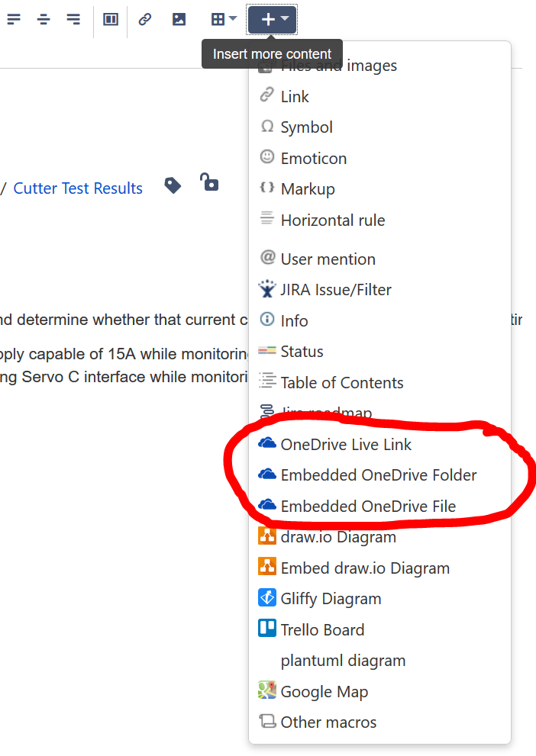
Task: Click the at-sign User mention icon
Action: tap(267, 257)
